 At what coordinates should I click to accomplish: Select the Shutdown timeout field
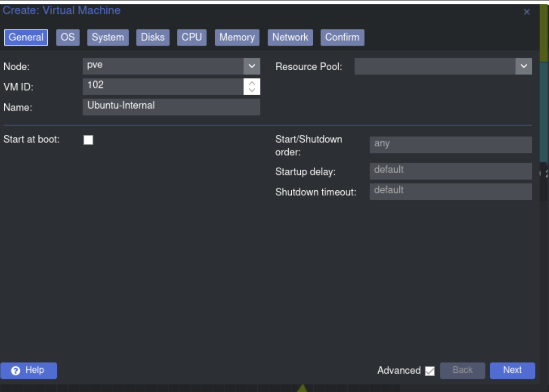[450, 191]
